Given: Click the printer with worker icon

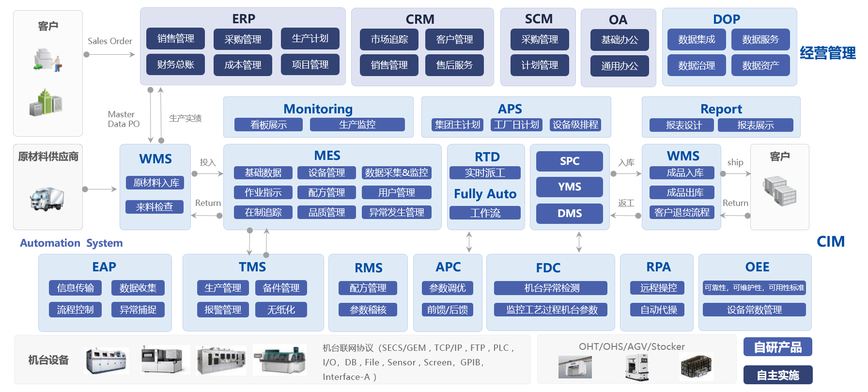Looking at the screenshot, I should (47, 60).
